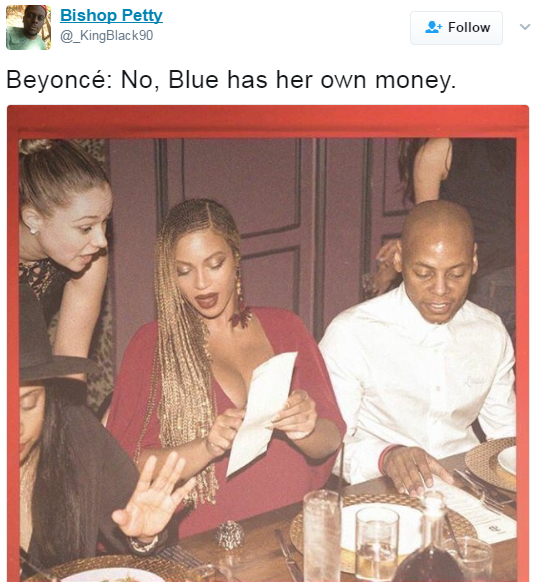Image resolution: width=533 pixels, height=582 pixels.
Task: Open Bishop Petty's profile avatar
Action: pyautogui.click(x=28, y=27)
